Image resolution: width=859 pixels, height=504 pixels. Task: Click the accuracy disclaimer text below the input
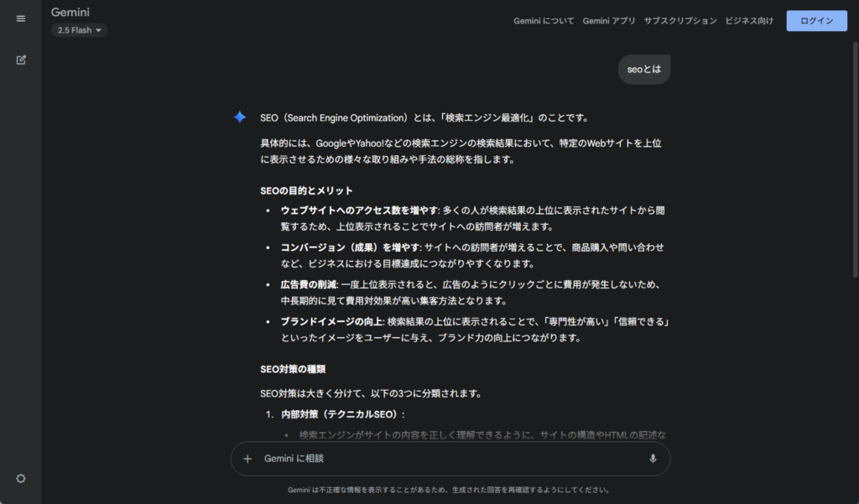[445, 487]
